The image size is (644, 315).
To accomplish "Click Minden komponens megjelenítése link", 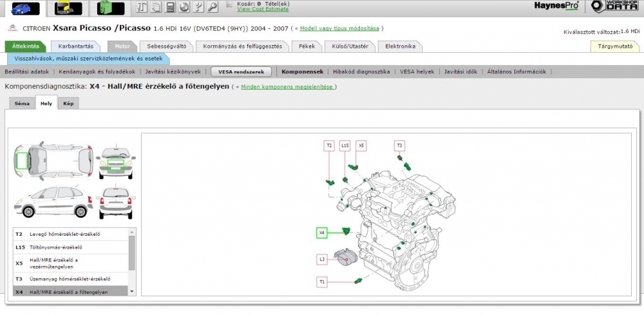I will pyautogui.click(x=287, y=87).
